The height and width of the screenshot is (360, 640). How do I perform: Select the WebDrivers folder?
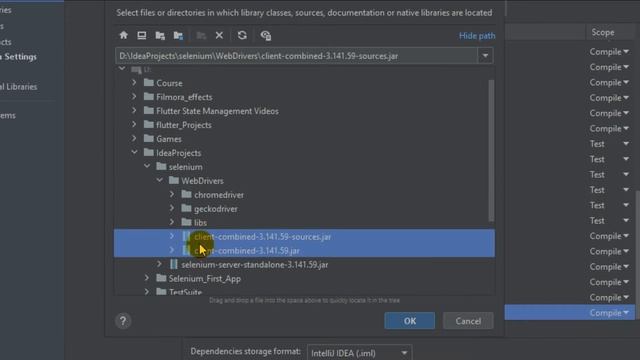[202, 181]
